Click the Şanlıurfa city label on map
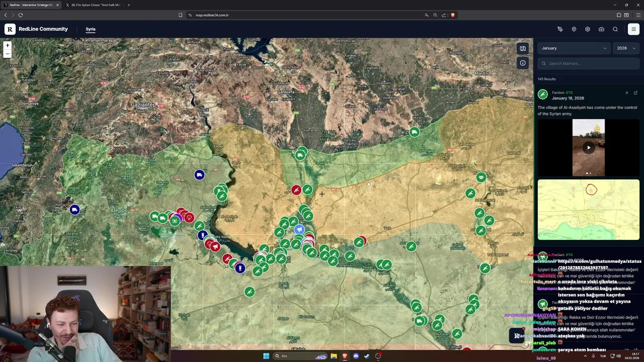 coord(286,93)
